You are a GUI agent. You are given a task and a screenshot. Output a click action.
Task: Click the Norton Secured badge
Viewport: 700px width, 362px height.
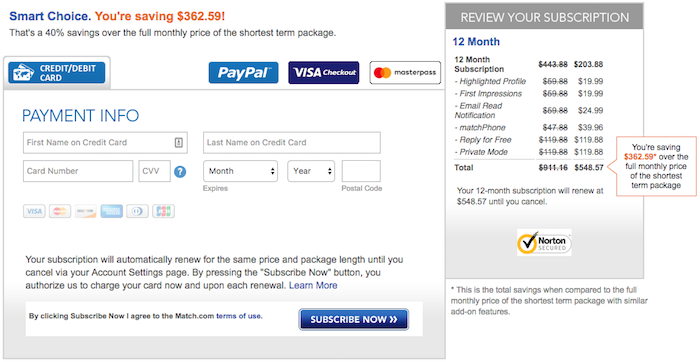(544, 242)
